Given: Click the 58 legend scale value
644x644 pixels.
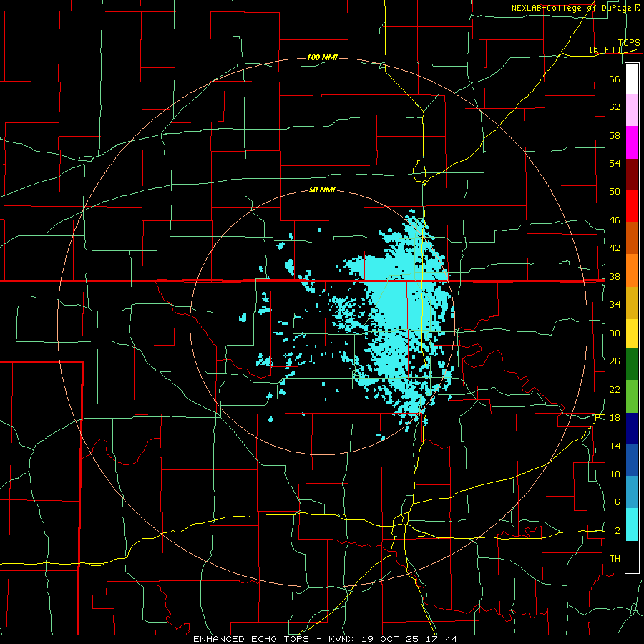Looking at the screenshot, I should tap(615, 135).
